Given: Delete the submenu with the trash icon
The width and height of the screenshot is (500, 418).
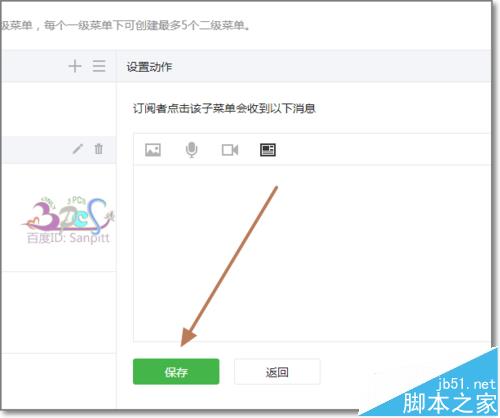Looking at the screenshot, I should pos(98,149).
